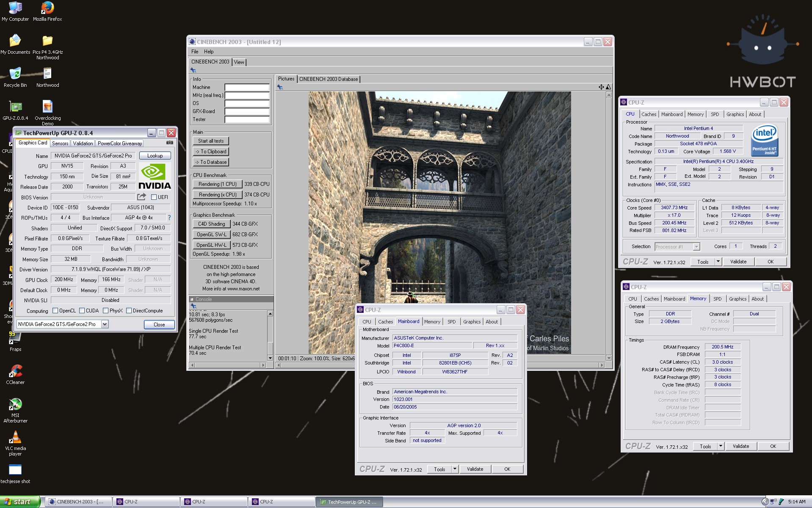Open Pics P4 3.4GHz Northwood folder
The image size is (812, 508).
47,47
